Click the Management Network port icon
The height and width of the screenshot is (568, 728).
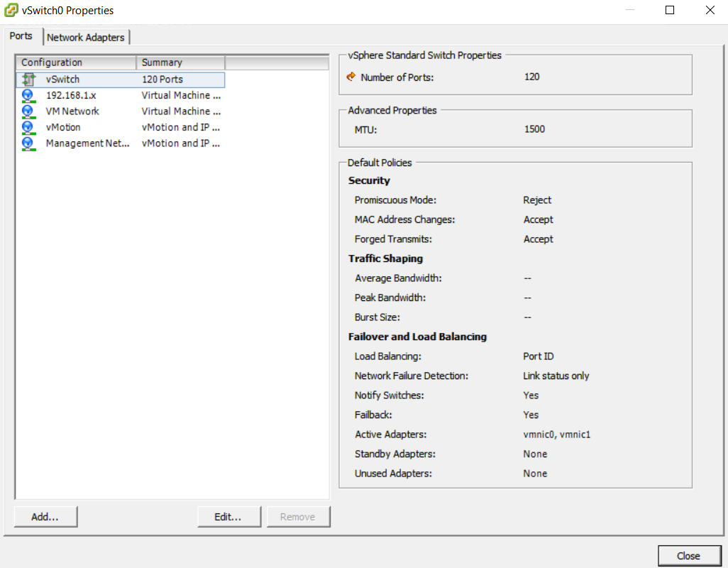pos(28,143)
